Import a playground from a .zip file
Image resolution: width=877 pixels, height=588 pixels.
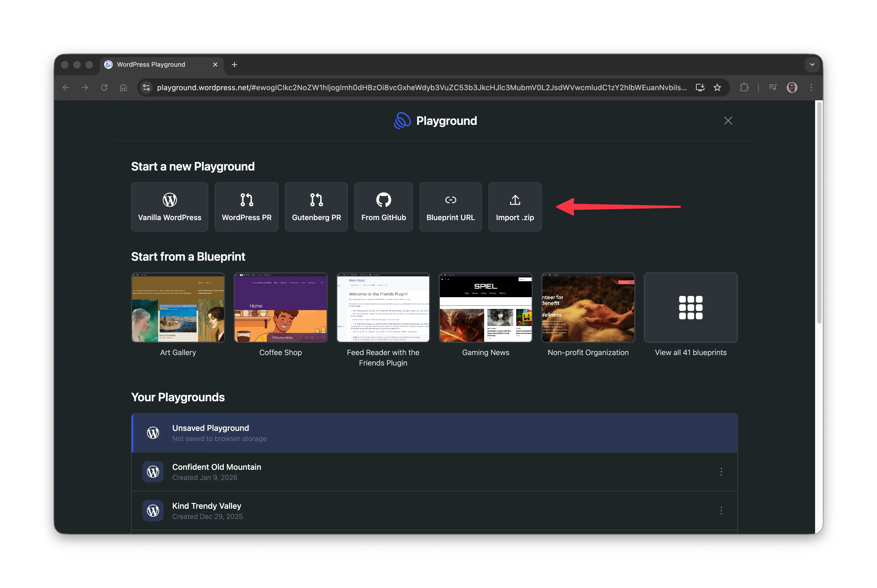pyautogui.click(x=515, y=206)
